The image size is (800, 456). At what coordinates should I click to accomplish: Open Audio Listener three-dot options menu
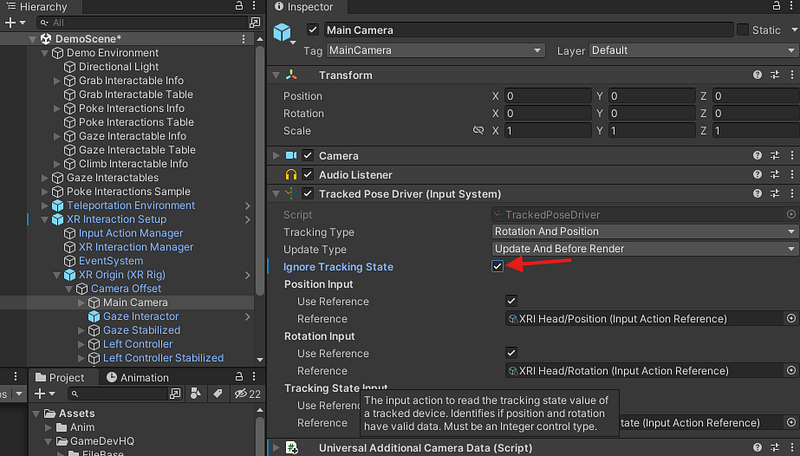pos(790,175)
